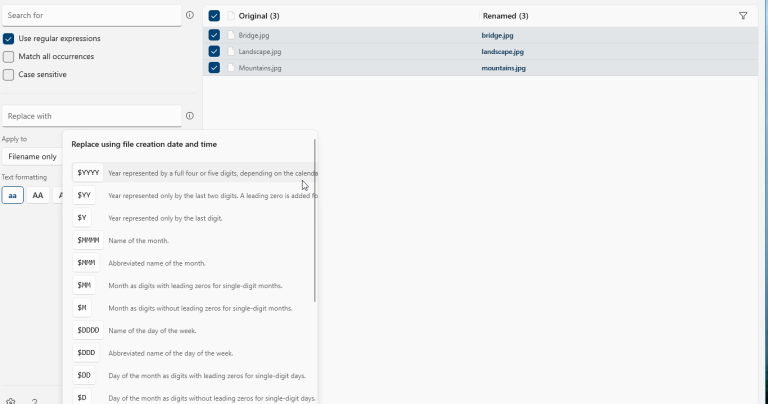Screen dimensions: 768x404
Task: Uncheck the Bridge.jpg file checkbox
Action: coord(214,35)
